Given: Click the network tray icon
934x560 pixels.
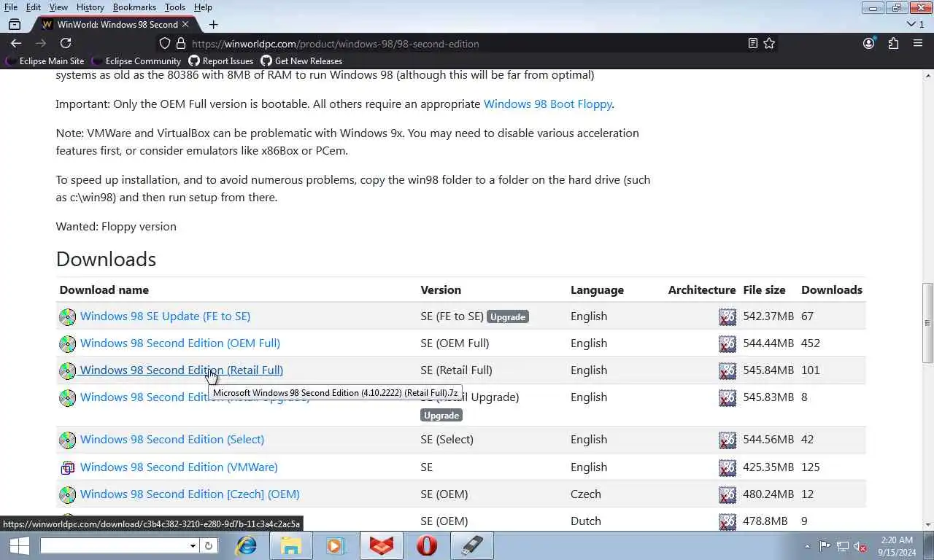Looking at the screenshot, I should [843, 546].
